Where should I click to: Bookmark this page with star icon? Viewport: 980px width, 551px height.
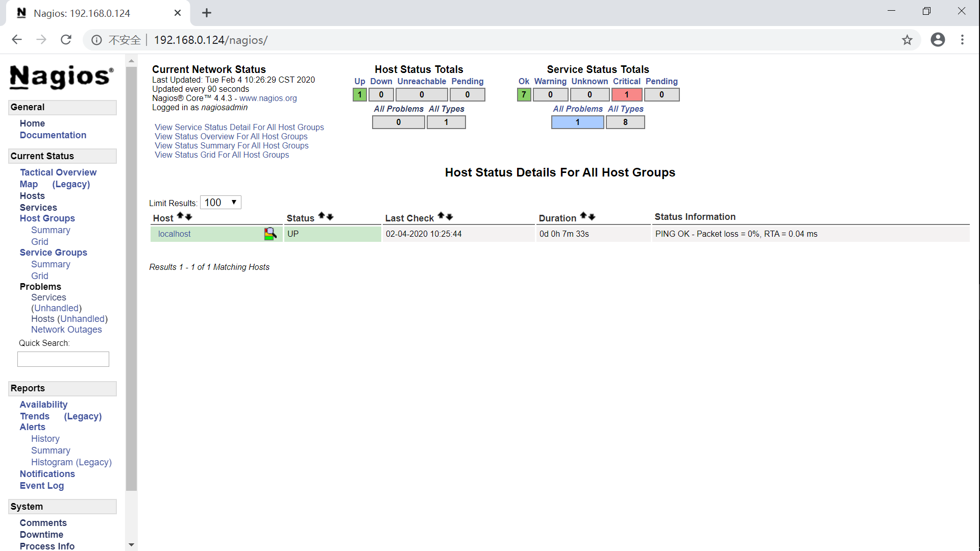(x=907, y=40)
